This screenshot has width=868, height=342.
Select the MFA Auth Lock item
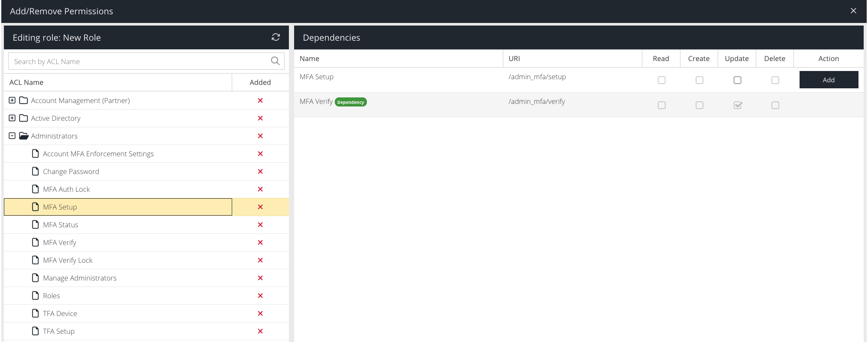coord(66,189)
